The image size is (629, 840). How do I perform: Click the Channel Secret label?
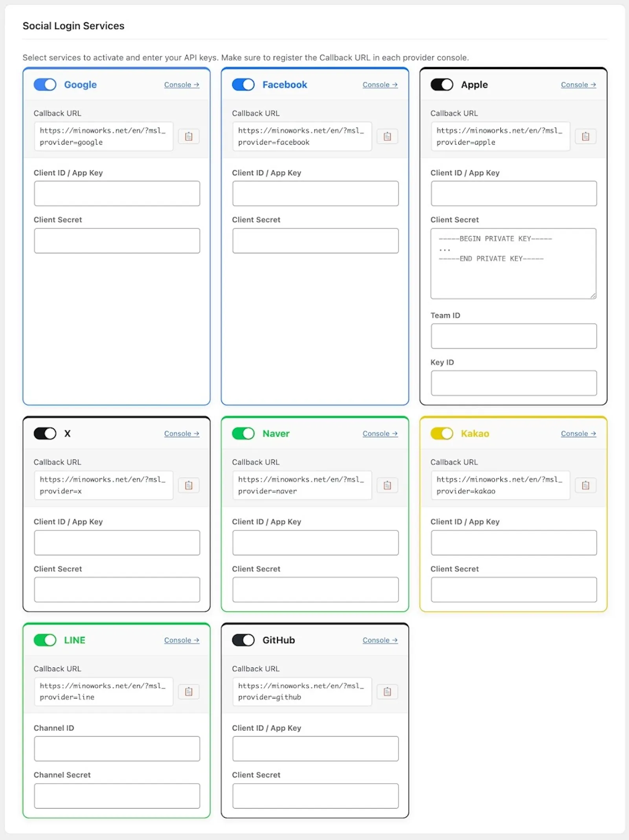pos(62,775)
